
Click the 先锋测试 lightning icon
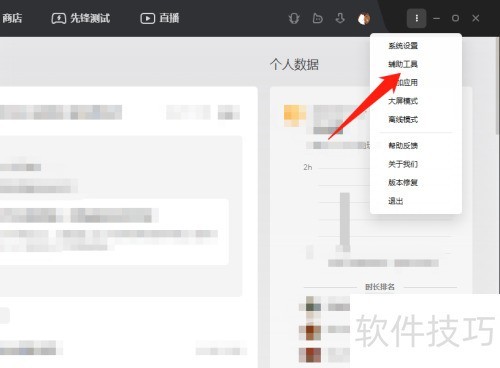[x=59, y=18]
